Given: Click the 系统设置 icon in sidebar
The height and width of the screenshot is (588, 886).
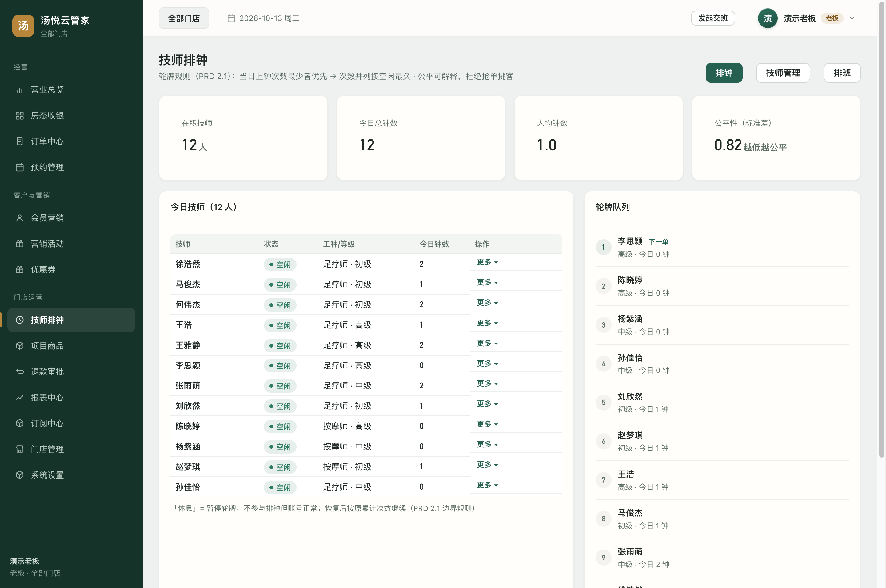Looking at the screenshot, I should pyautogui.click(x=19, y=475).
